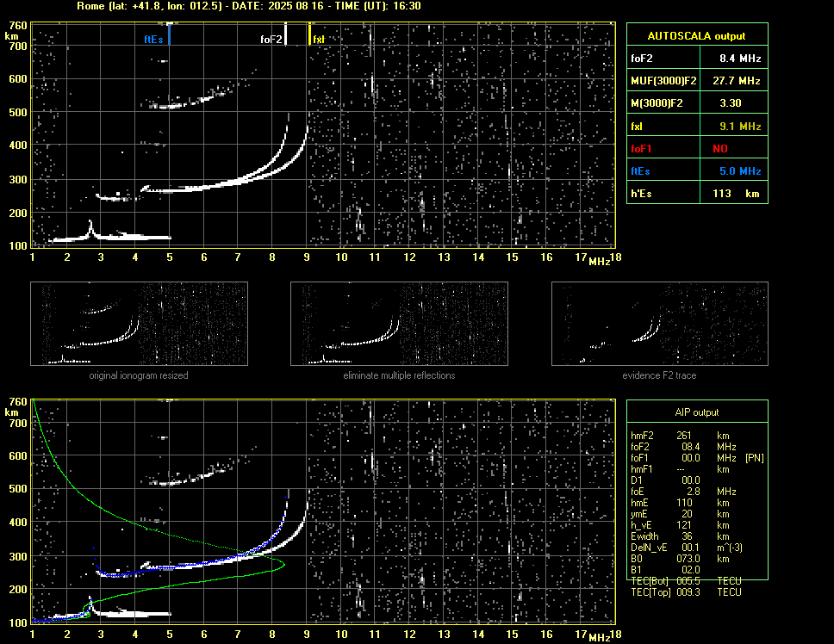This screenshot has width=834, height=644.
Task: Click the B1 02.0 row
Action: pos(666,570)
